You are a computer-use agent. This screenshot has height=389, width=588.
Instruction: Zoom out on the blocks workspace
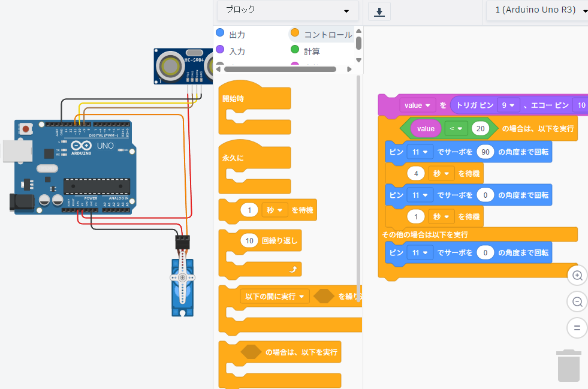577,301
